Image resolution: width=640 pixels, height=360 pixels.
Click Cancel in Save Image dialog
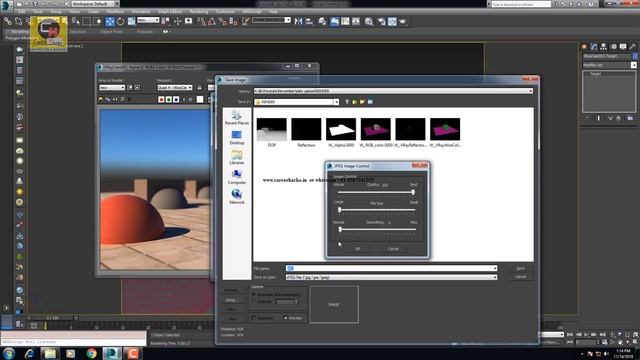[520, 277]
